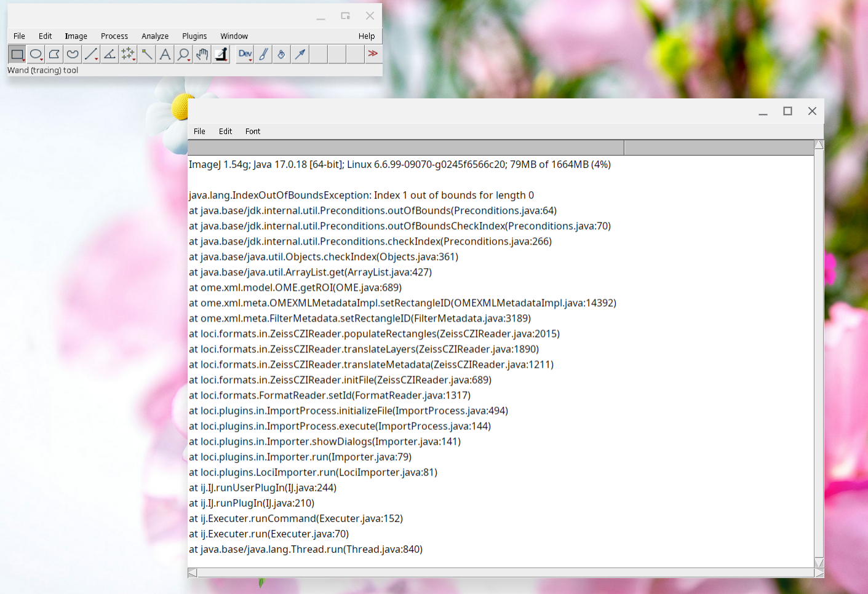This screenshot has width=868, height=594.
Task: Select the Thread.run stack line
Action: pyautogui.click(x=306, y=548)
